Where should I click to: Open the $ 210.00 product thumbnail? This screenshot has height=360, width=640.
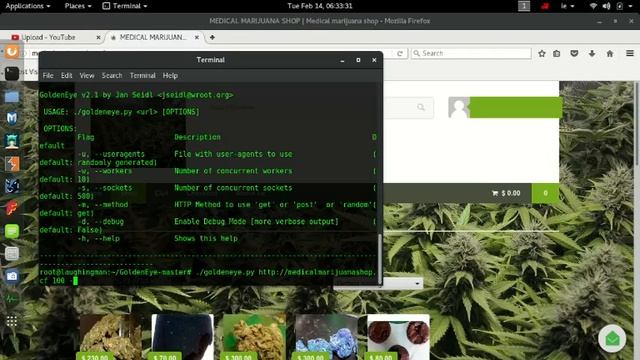(111, 337)
